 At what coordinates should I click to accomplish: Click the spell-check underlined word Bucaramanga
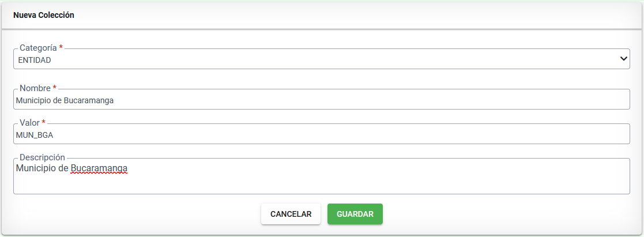coord(99,168)
